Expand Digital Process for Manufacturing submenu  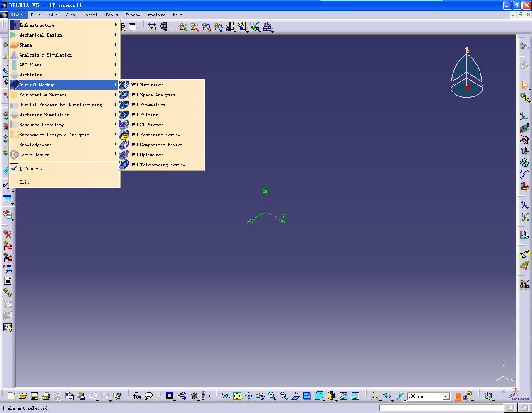coord(64,105)
